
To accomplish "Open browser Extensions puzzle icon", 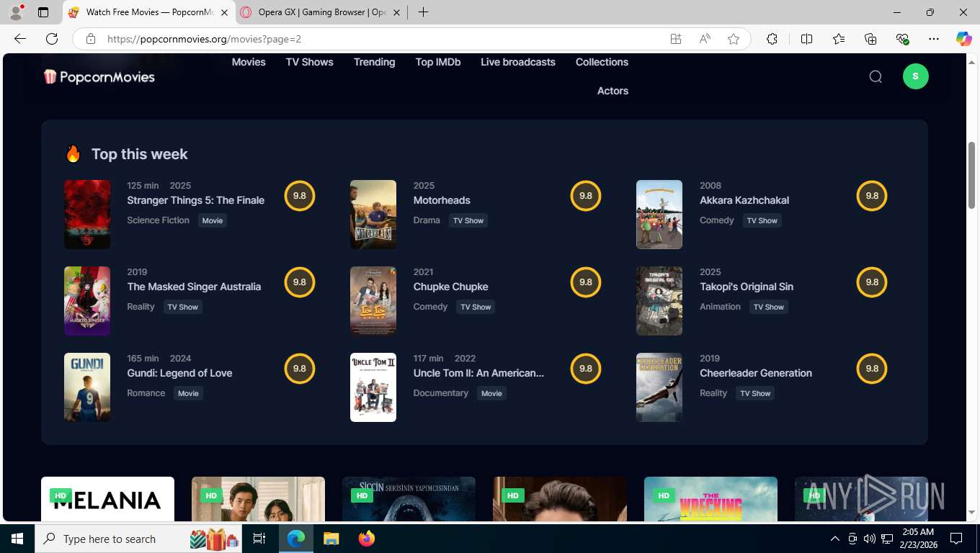I will [x=772, y=39].
